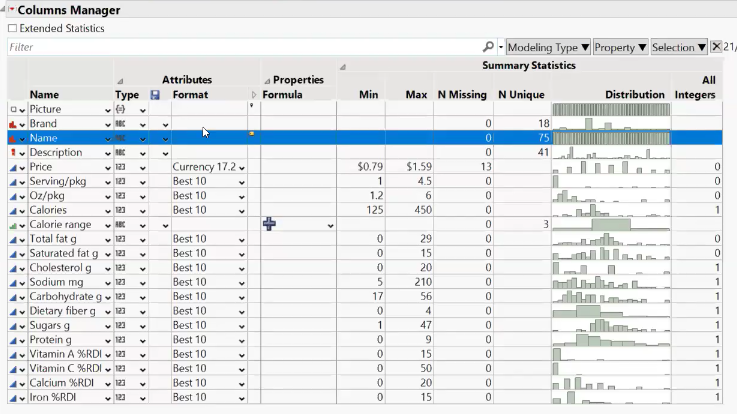Click the Sugars g numeric type icon
The height and width of the screenshot is (414, 737).
tap(120, 326)
